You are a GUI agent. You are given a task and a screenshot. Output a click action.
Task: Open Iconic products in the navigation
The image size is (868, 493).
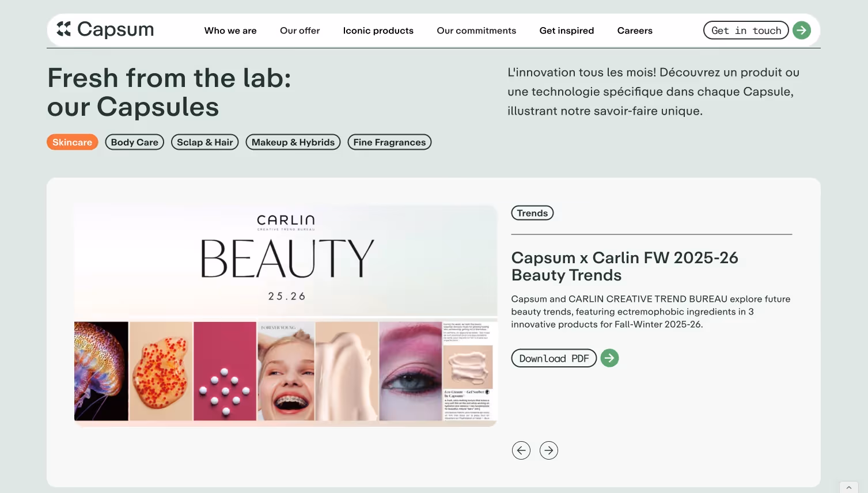pos(378,31)
